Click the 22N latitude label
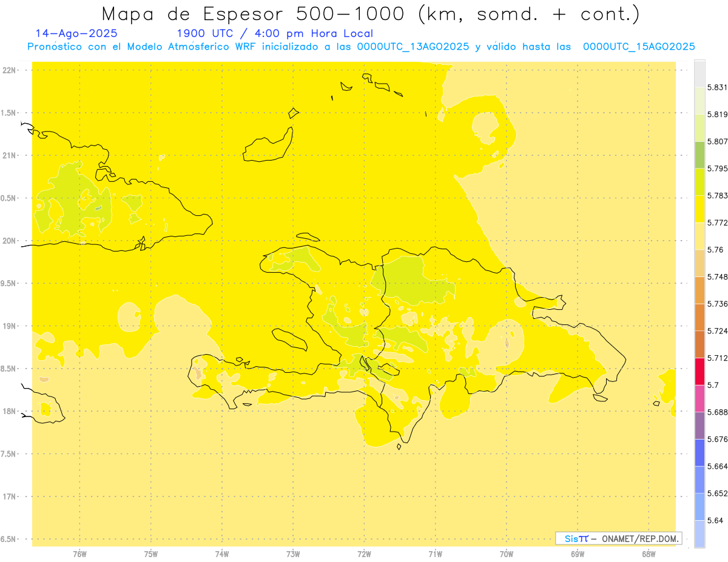 9,70
